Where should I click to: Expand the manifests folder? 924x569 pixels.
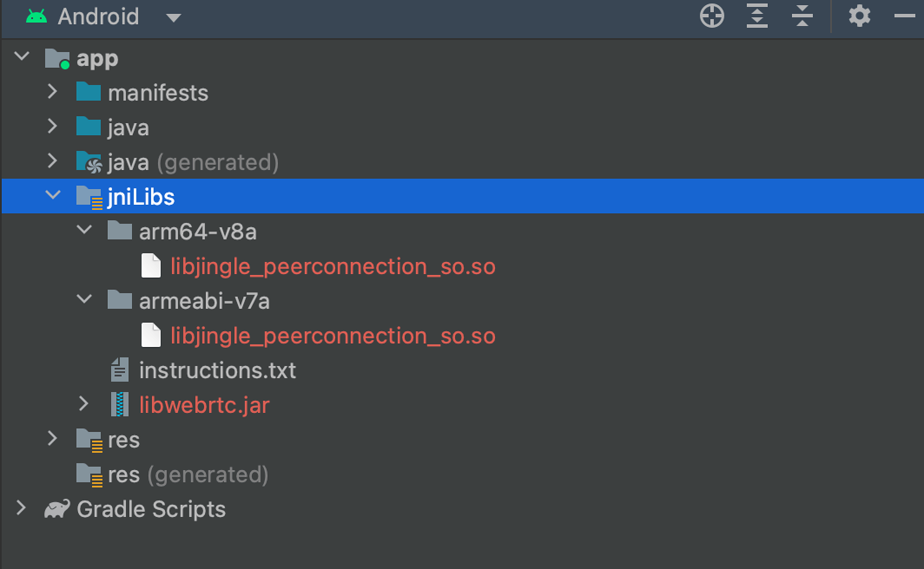[x=52, y=92]
